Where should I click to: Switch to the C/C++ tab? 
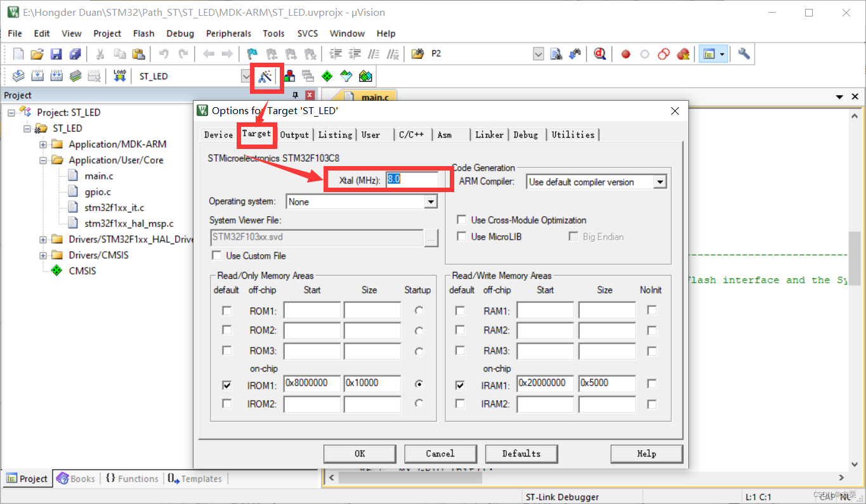click(411, 134)
